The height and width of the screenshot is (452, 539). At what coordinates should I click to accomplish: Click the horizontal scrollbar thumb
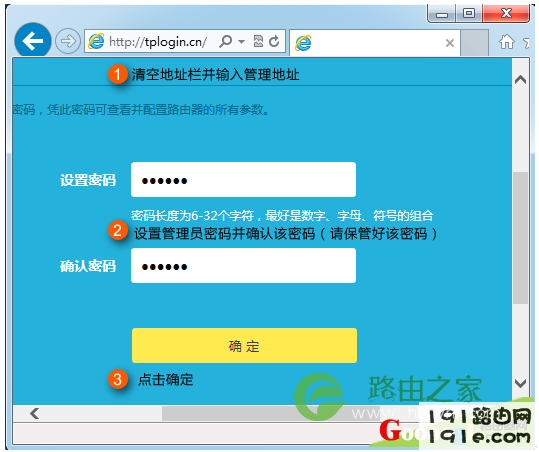tap(272, 414)
